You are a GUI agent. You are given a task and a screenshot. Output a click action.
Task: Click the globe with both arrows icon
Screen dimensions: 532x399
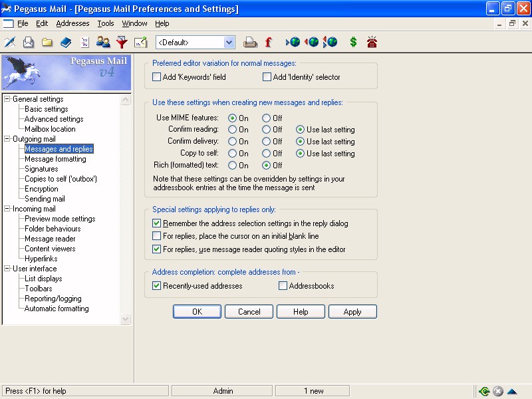330,43
